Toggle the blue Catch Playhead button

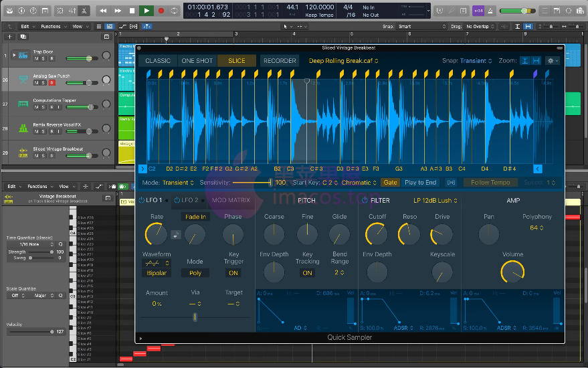147,27
